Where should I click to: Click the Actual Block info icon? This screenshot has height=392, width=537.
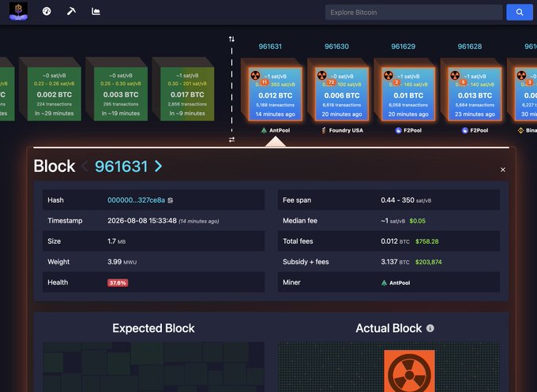[x=430, y=328]
